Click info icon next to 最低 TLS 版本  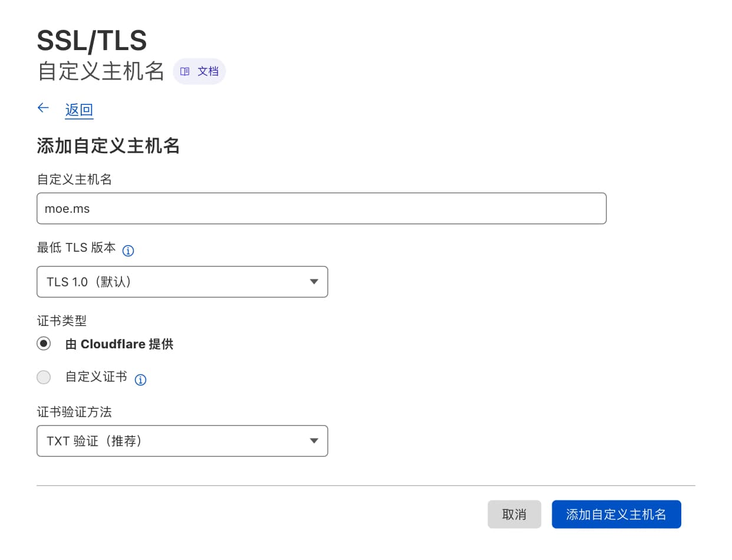click(x=128, y=251)
